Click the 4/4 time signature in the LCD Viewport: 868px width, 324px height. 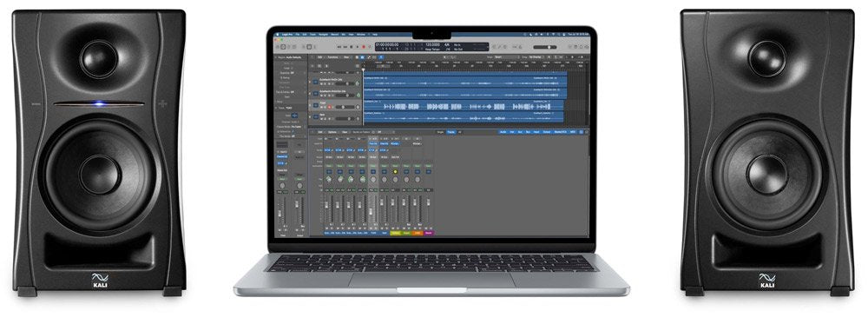(447, 45)
